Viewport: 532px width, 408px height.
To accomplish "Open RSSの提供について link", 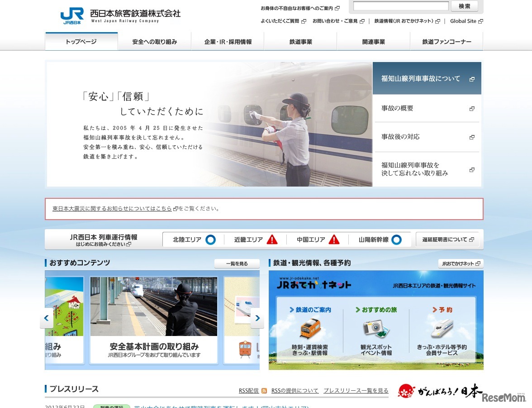I will [x=295, y=391].
